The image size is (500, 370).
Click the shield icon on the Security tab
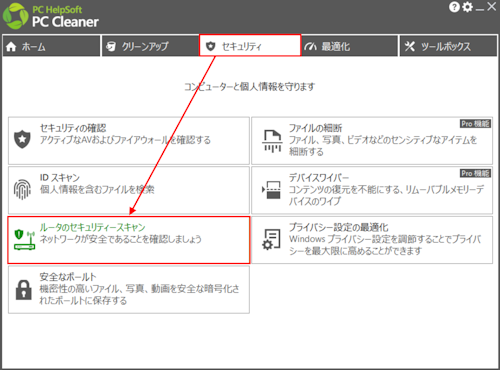tap(210, 46)
